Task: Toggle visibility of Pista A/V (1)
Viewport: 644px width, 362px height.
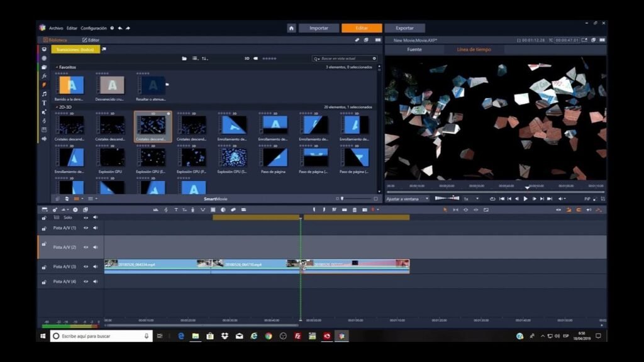Action: tap(86, 228)
